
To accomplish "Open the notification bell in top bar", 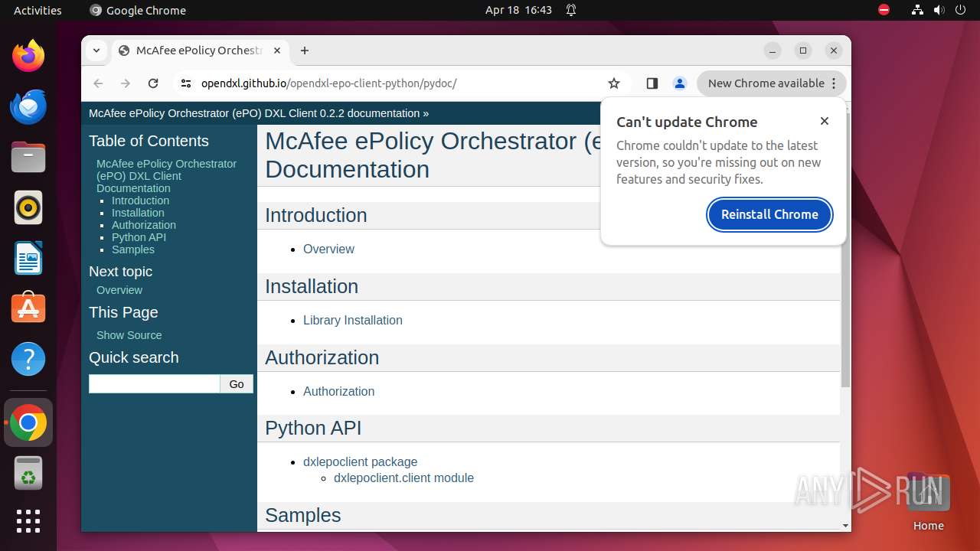I will 571,10.
